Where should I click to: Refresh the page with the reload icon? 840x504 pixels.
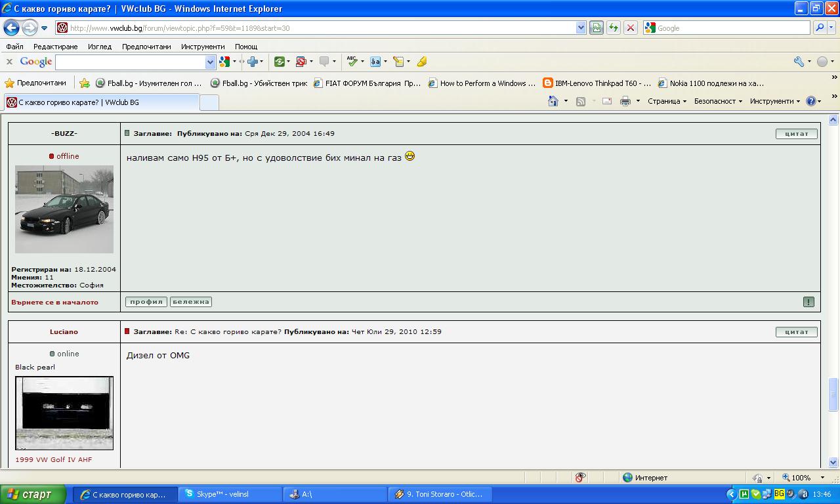613,28
